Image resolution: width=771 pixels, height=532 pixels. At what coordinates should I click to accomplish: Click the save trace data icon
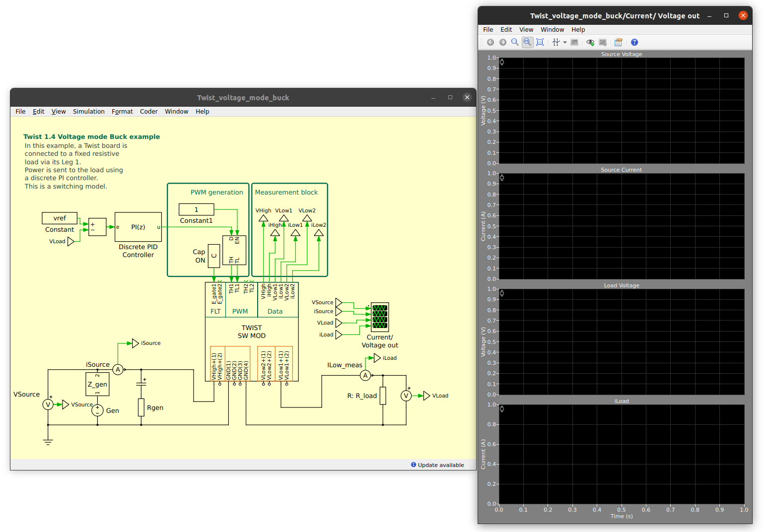coord(603,42)
